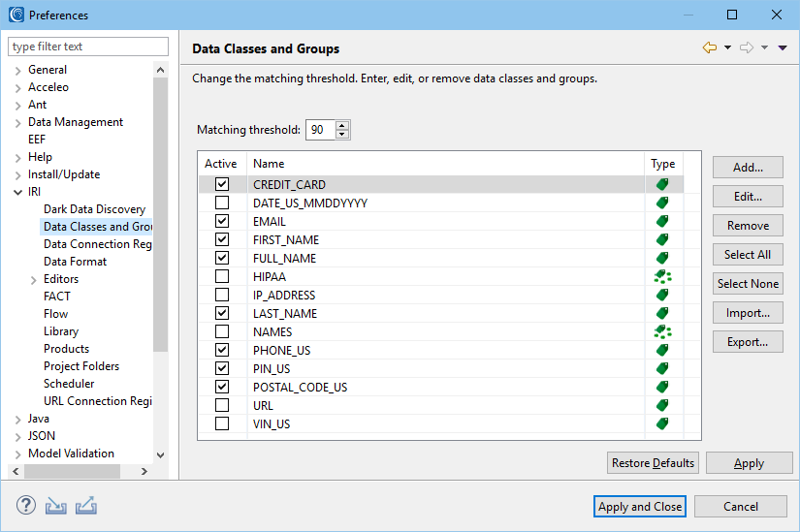
Task: Enable the DATE_US_MMDDYYYY checkbox
Action: [222, 203]
